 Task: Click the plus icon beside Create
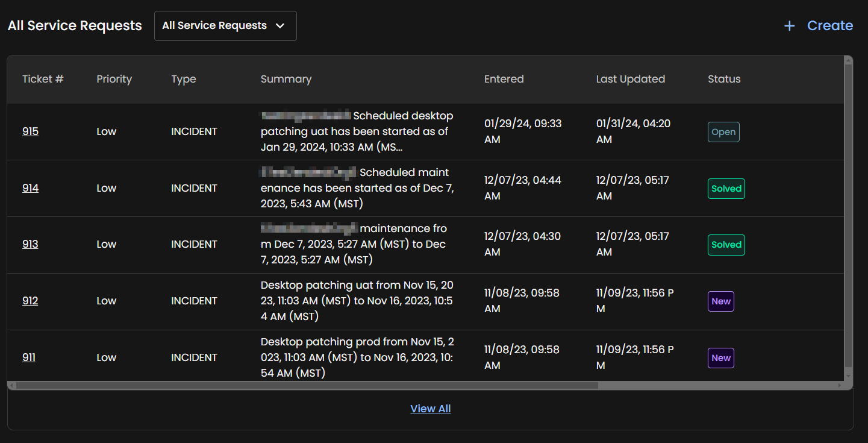789,26
